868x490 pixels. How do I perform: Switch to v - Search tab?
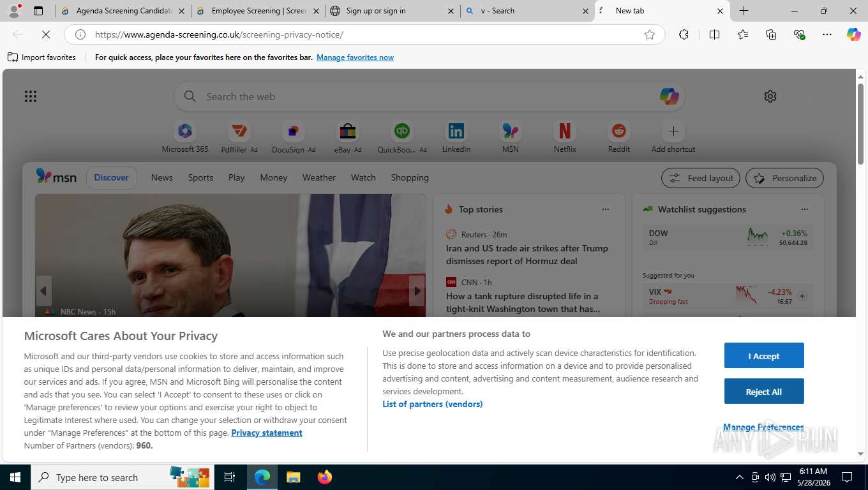(527, 11)
